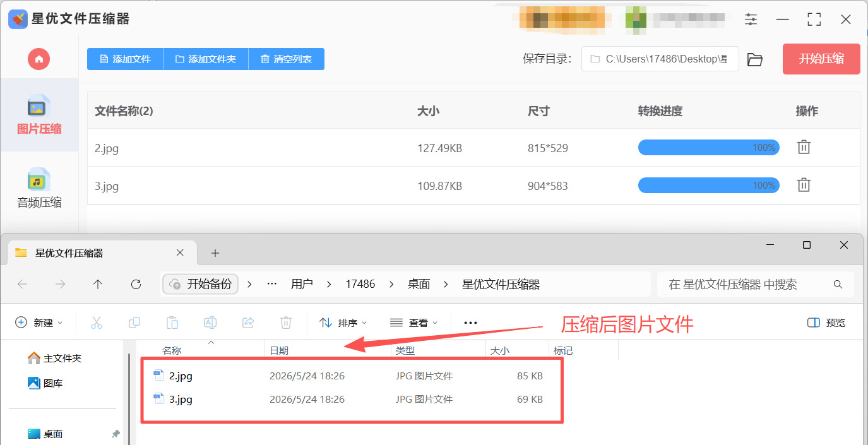Delete 2.jpg with its trash icon
Image resolution: width=868 pixels, height=445 pixels.
click(804, 147)
